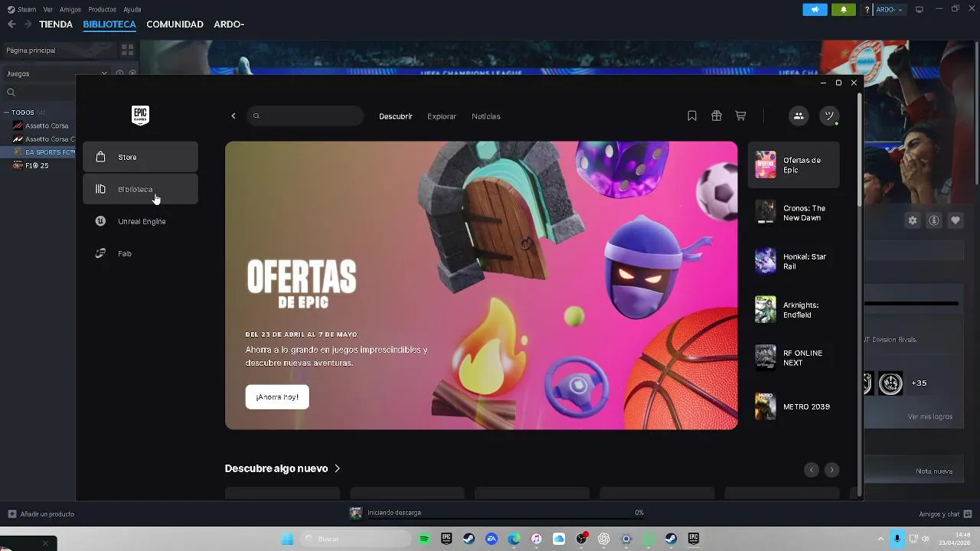The height and width of the screenshot is (551, 980).
Task: Open the Steam Ayuda menu
Action: coord(132,9)
